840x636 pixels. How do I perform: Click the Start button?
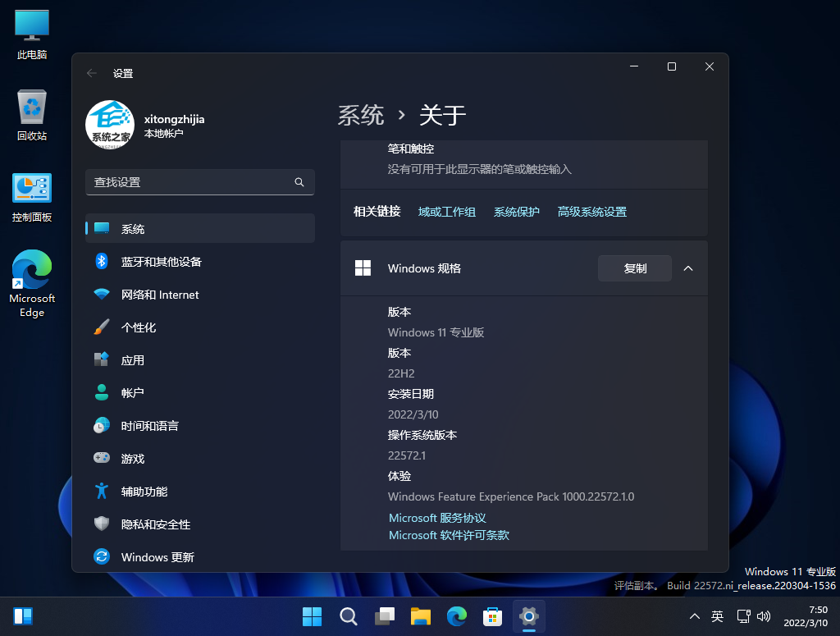pos(312,615)
